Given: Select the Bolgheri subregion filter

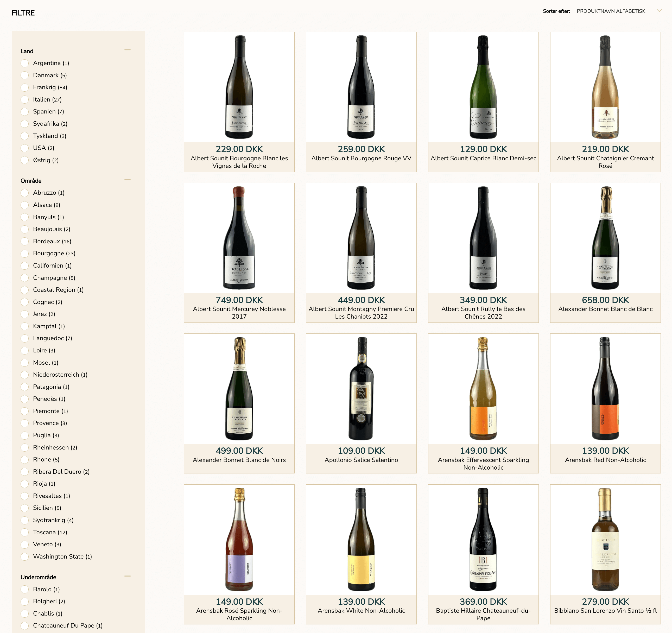Looking at the screenshot, I should point(25,602).
